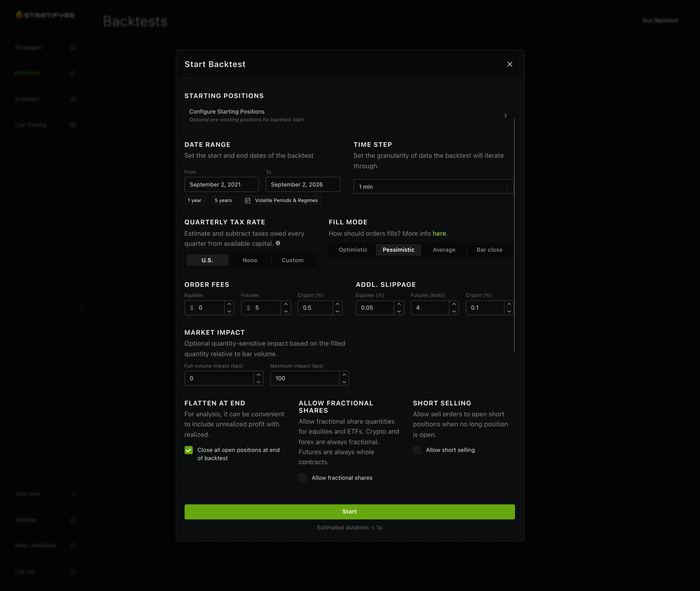Click Run Backtest button behind dialog

pyautogui.click(x=660, y=21)
